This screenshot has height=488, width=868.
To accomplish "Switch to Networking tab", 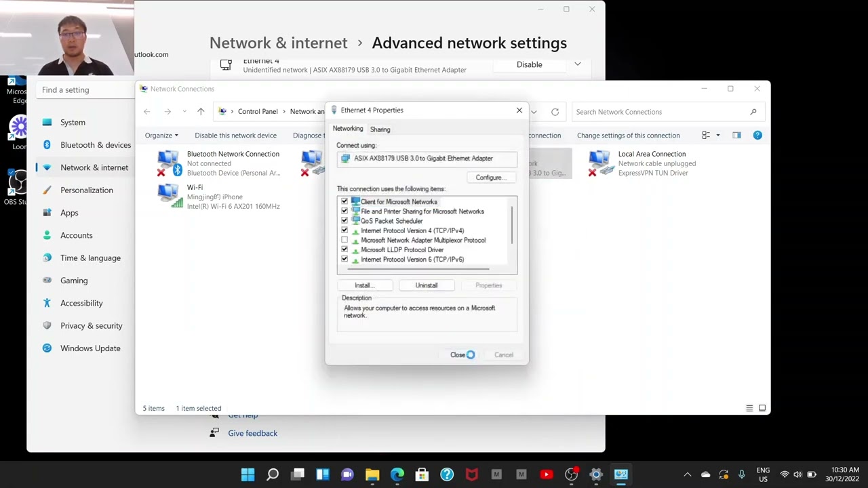I will (x=348, y=129).
